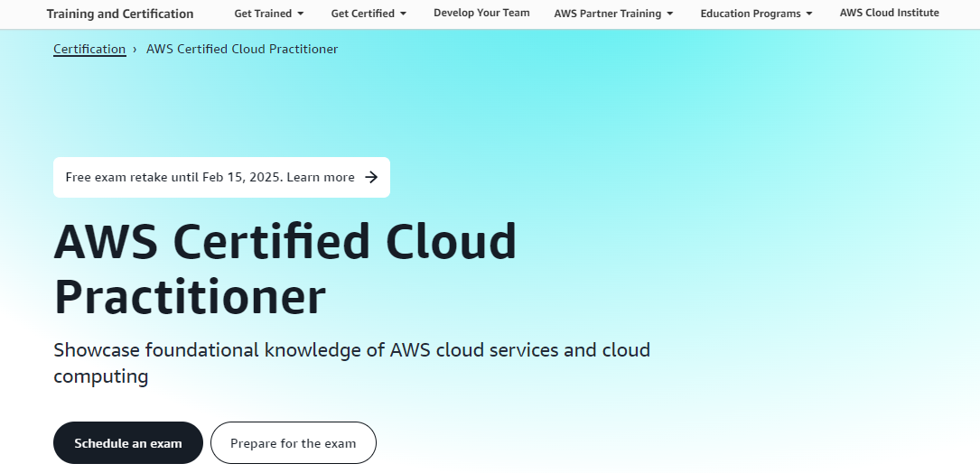This screenshot has width=980, height=473.
Task: Open the Education Programs menu
Action: 756,14
